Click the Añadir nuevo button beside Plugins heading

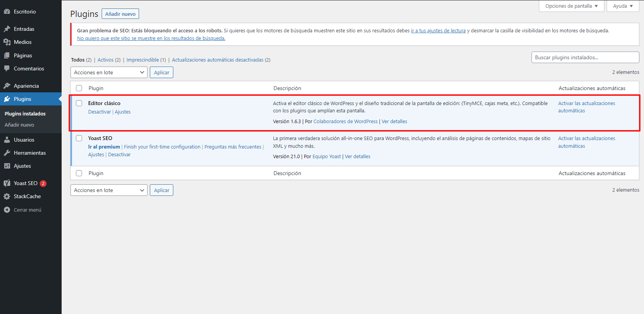[x=120, y=14]
